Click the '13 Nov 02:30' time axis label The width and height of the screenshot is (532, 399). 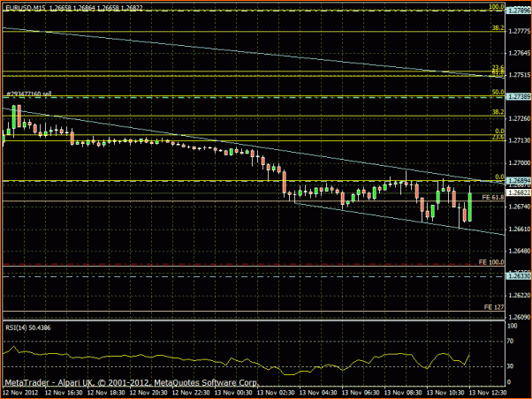point(276,393)
